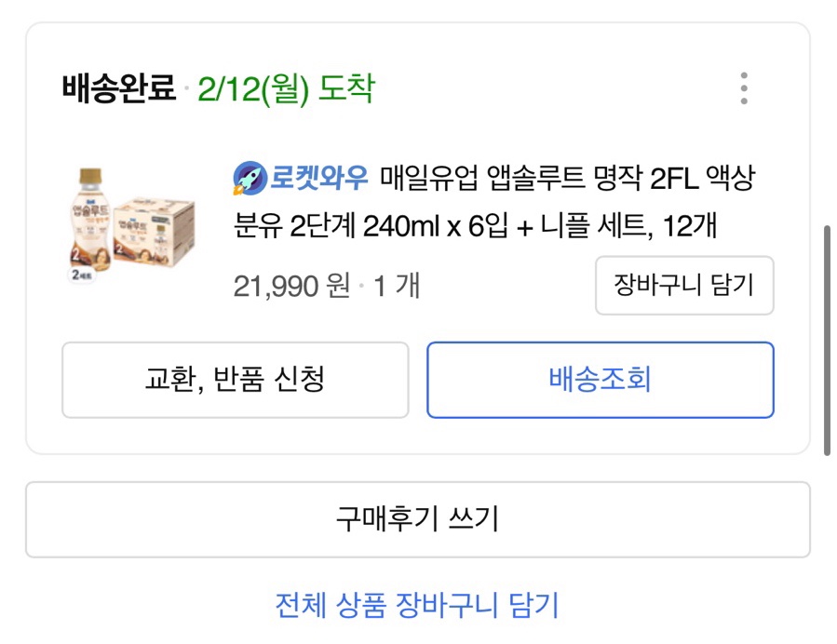Select the 구매후기 쓰기 button
The image size is (837, 644).
pyautogui.click(x=417, y=519)
